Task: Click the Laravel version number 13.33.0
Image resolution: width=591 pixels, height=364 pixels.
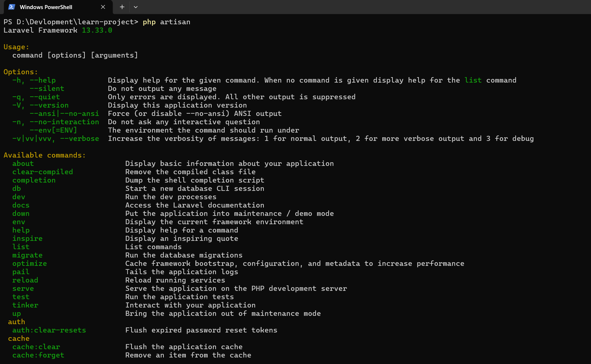Action: [x=97, y=30]
